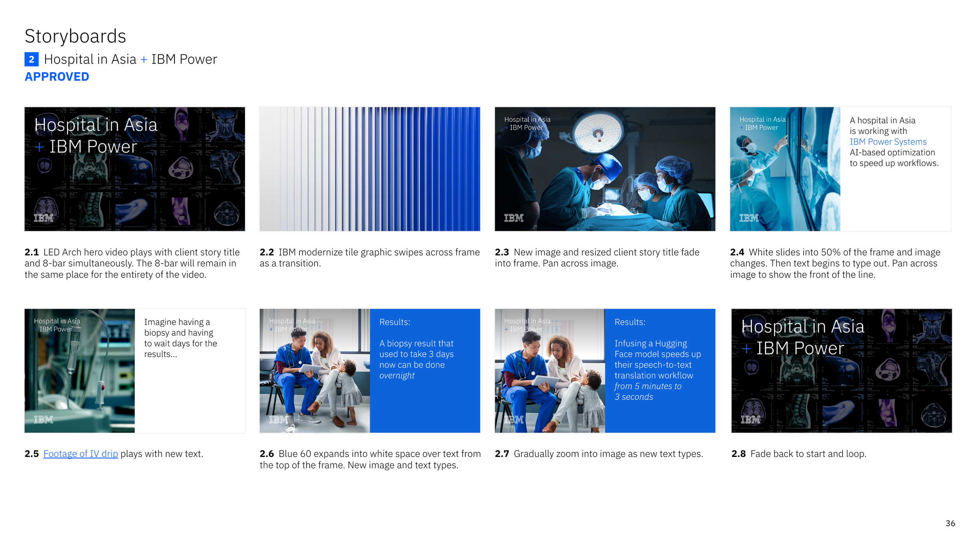This screenshot has width=980, height=551.
Task: Click the IBM logo in frame 2.7
Action: [x=514, y=420]
